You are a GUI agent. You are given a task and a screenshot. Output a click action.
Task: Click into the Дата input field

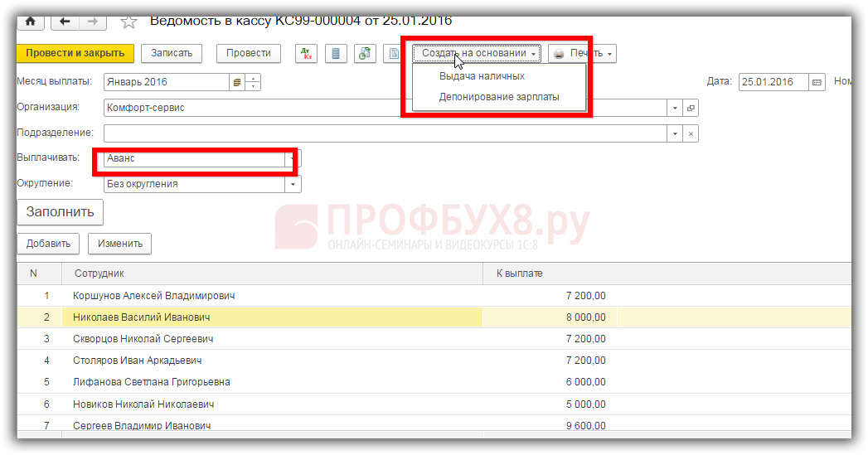click(772, 82)
